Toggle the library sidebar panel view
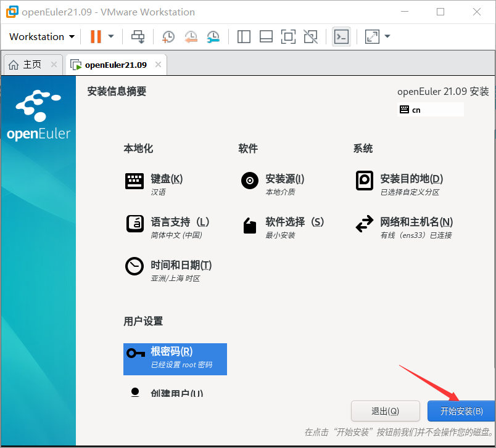Viewport: 496px width, 448px height. click(x=244, y=36)
